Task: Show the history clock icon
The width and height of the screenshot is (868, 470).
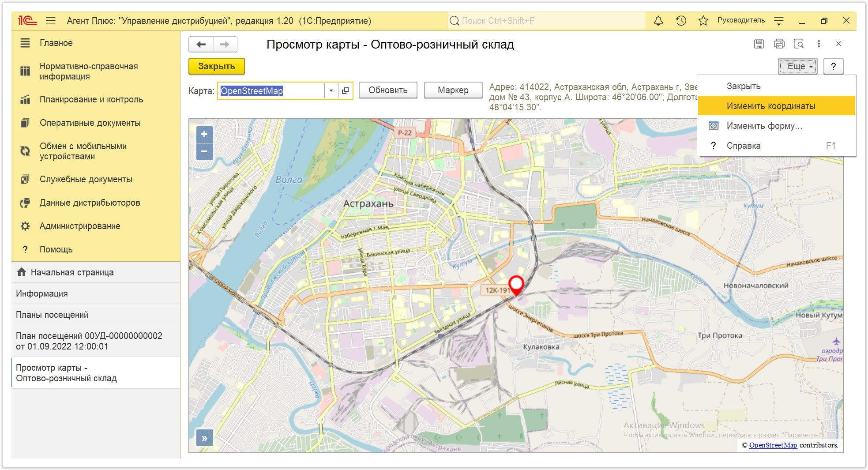Action: (681, 21)
